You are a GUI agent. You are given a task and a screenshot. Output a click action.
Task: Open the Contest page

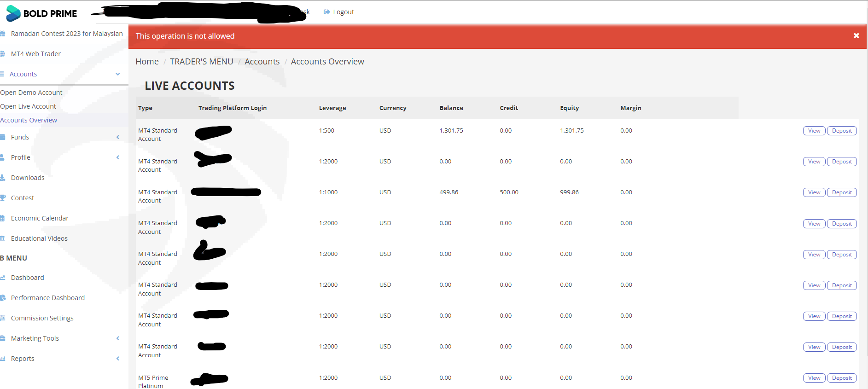(x=23, y=198)
